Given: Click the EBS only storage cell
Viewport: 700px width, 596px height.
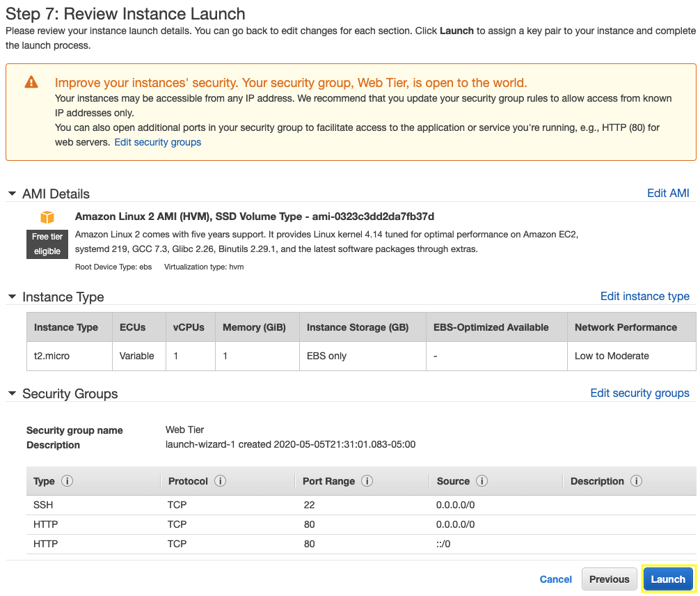Looking at the screenshot, I should point(363,356).
